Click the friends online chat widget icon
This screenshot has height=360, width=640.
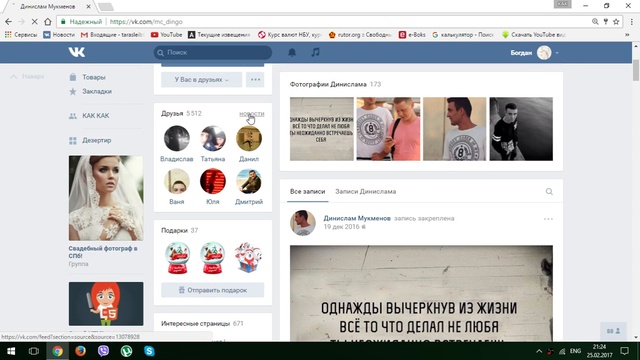[x=613, y=331]
